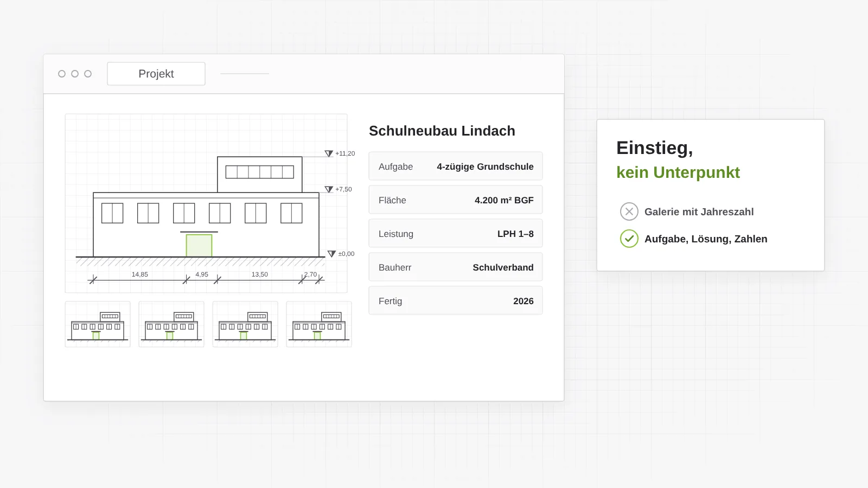Select the Leistung row 'LPH 1–8'
Image resolution: width=868 pixels, height=488 pixels.
[456, 233]
